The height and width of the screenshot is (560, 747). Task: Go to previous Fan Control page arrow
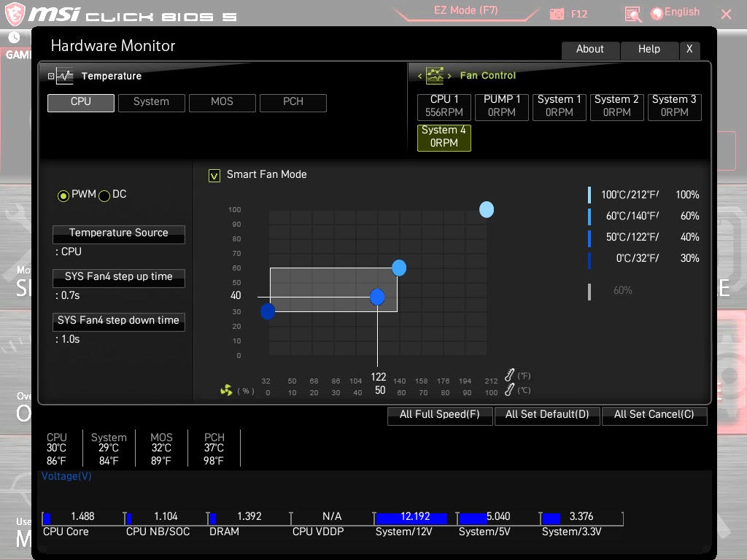click(419, 76)
